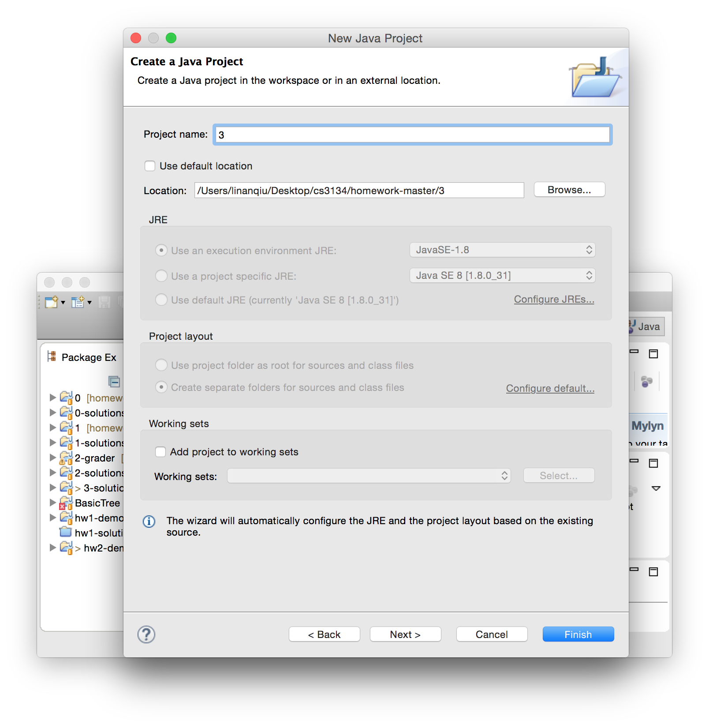Click the Cancel button
709x728 pixels.
tap(492, 634)
